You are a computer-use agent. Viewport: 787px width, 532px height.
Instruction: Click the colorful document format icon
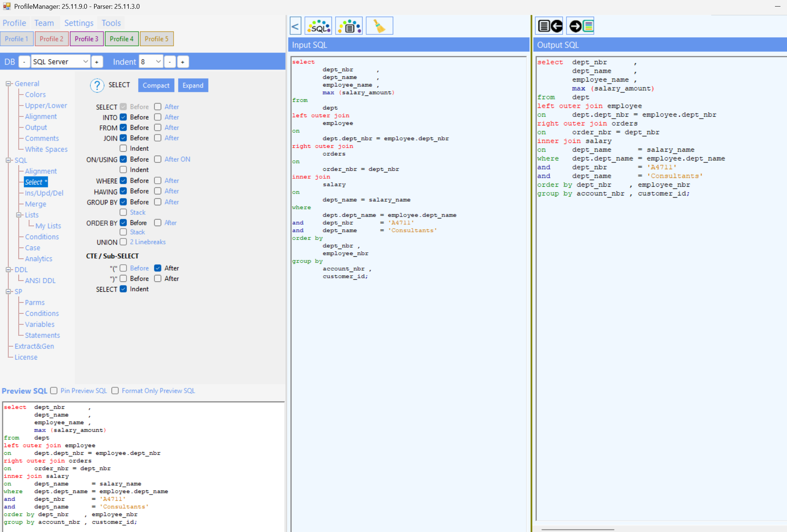(349, 26)
